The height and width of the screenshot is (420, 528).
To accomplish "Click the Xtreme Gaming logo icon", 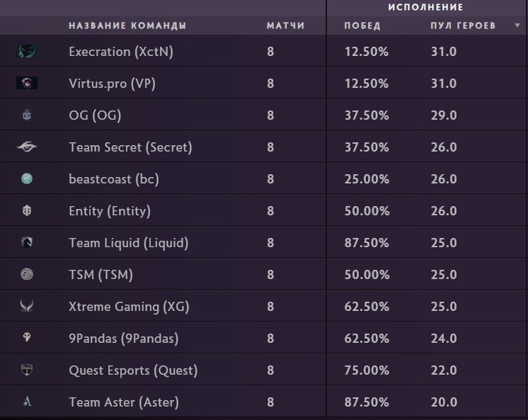I will [27, 307].
